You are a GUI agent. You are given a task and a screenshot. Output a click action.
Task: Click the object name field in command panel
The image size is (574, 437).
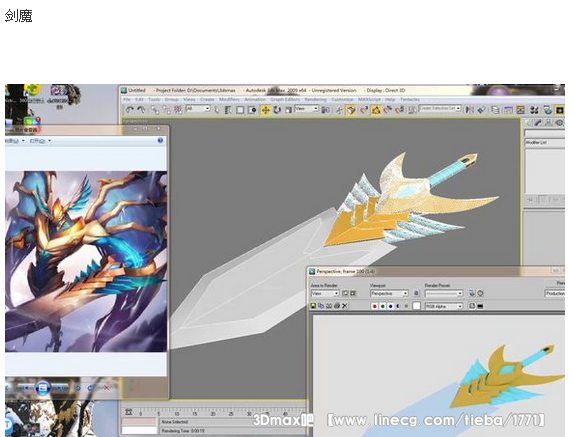[545, 133]
